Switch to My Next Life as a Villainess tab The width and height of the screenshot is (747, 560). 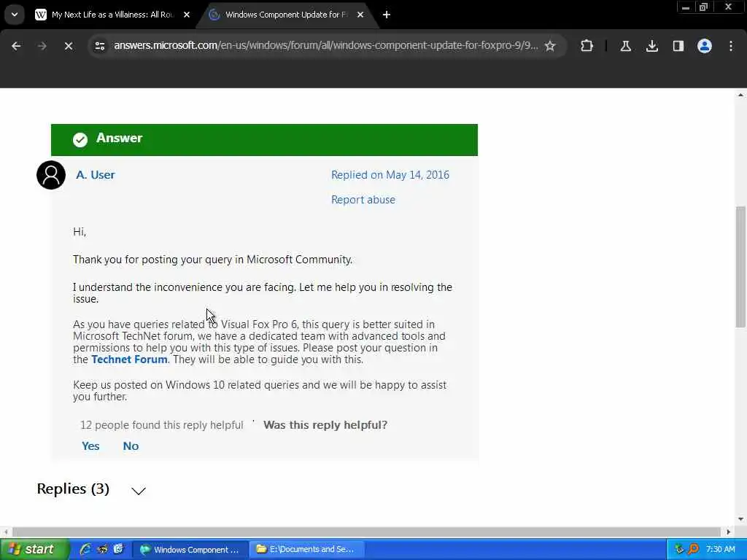112,15
